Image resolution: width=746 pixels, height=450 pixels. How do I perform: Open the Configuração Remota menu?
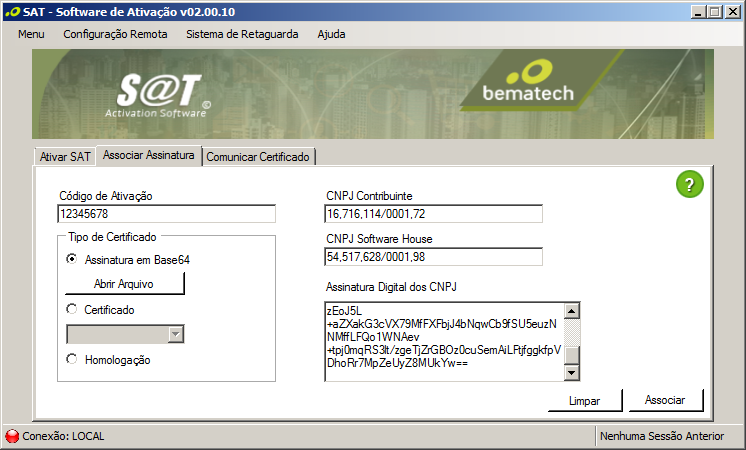(115, 34)
